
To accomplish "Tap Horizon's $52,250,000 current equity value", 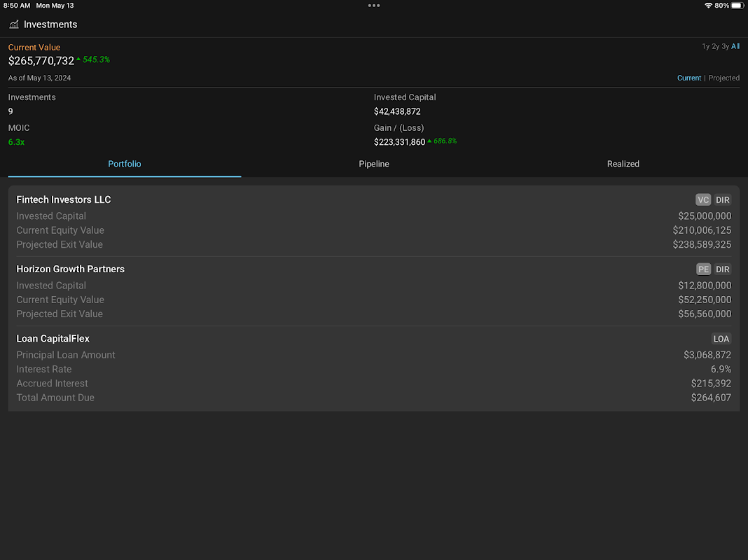I will click(x=705, y=300).
